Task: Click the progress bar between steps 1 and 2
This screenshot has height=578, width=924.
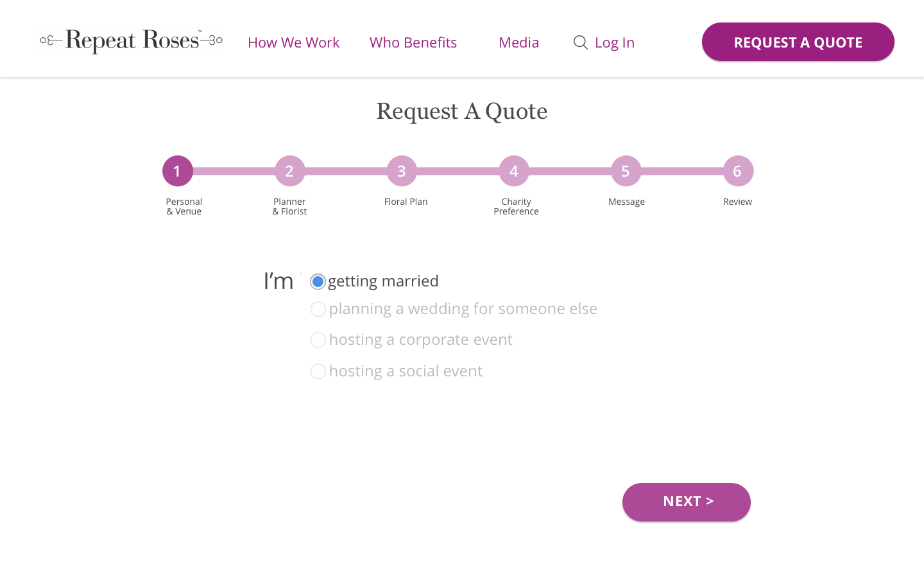Action: (x=234, y=171)
